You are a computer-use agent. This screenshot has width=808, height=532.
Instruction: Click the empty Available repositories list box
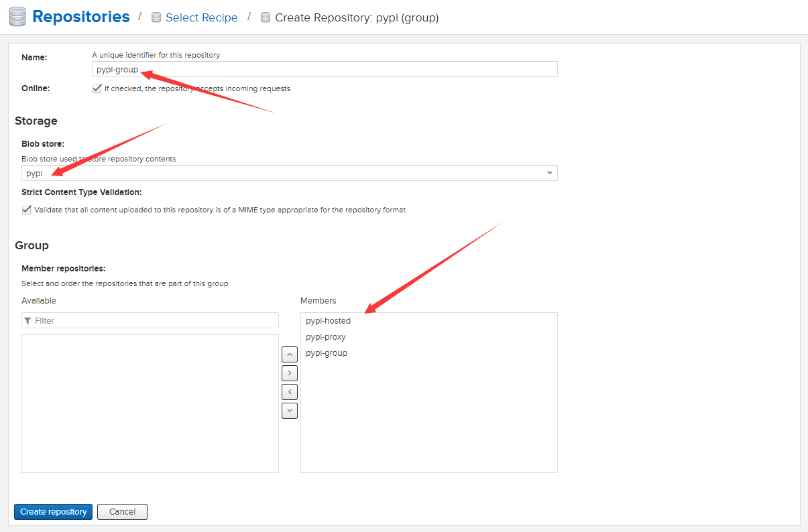pos(150,403)
